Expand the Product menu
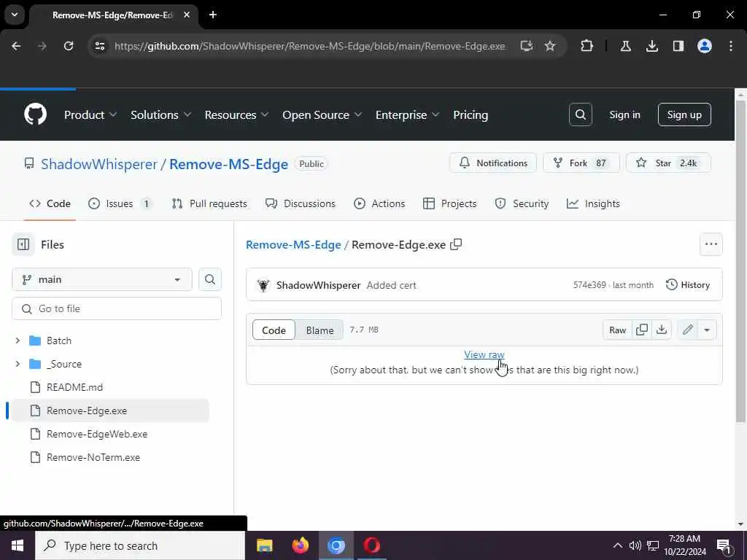Image resolution: width=747 pixels, height=560 pixels. [x=90, y=114]
